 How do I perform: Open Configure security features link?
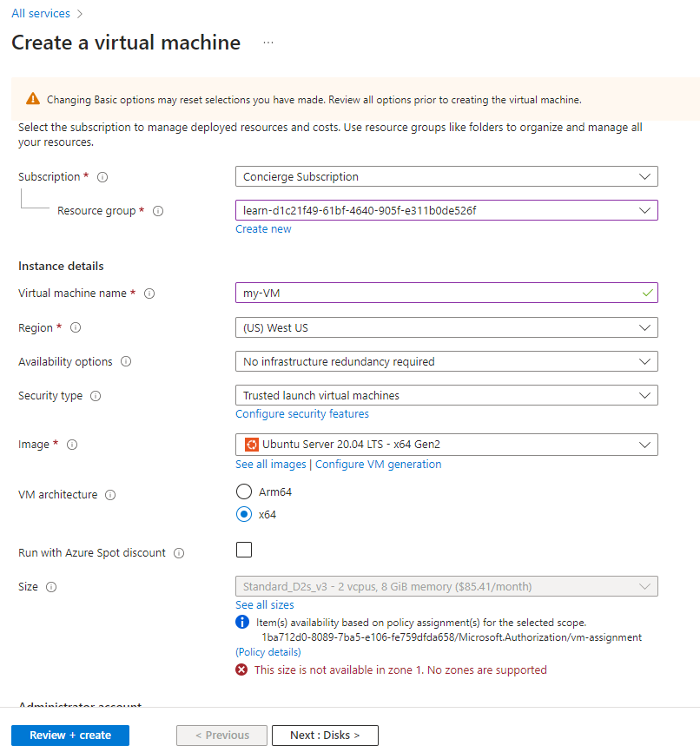(x=302, y=414)
